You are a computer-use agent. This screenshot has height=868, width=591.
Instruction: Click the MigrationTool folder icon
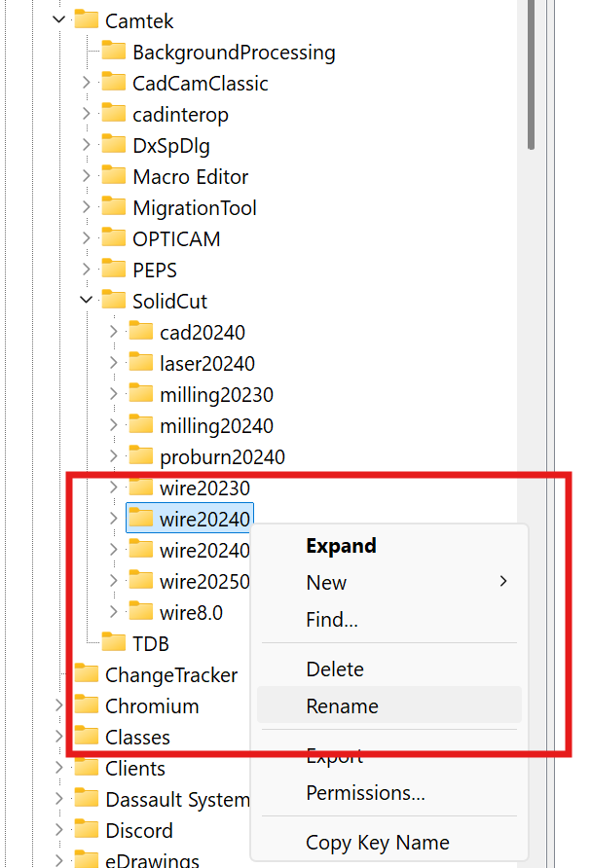[x=114, y=206]
